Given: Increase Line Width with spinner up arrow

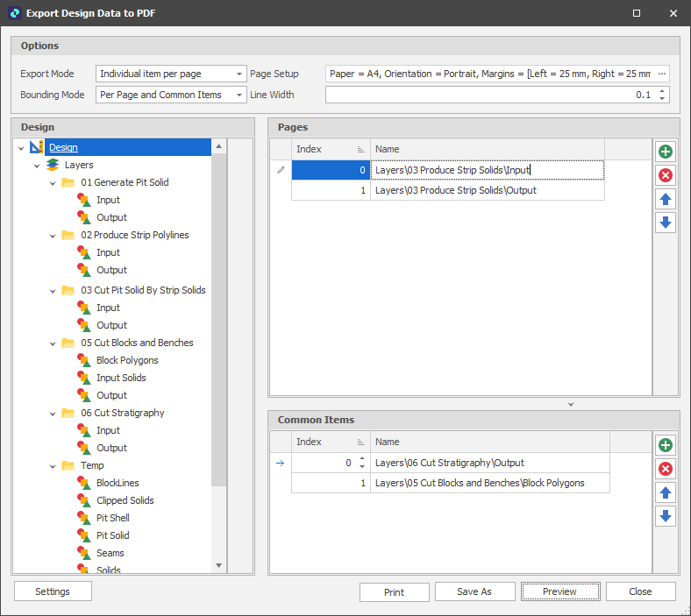Looking at the screenshot, I should 662,90.
